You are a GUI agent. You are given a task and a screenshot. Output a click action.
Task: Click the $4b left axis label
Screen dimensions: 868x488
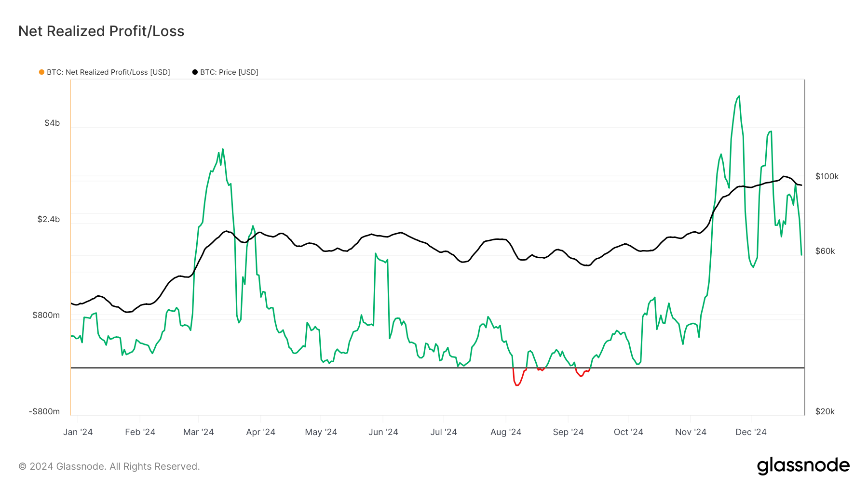tap(52, 123)
